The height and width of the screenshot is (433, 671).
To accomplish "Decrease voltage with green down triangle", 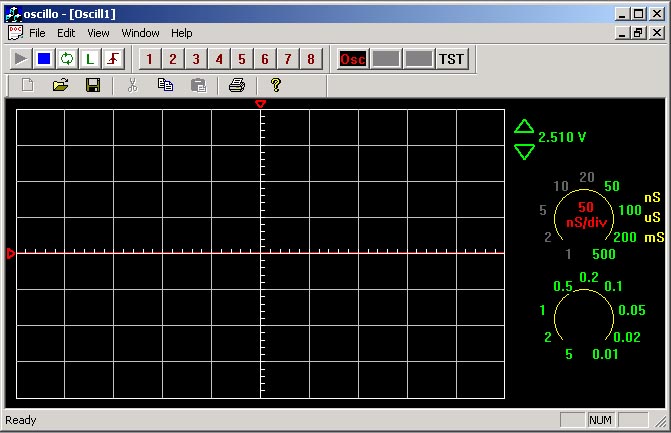I will (524, 151).
